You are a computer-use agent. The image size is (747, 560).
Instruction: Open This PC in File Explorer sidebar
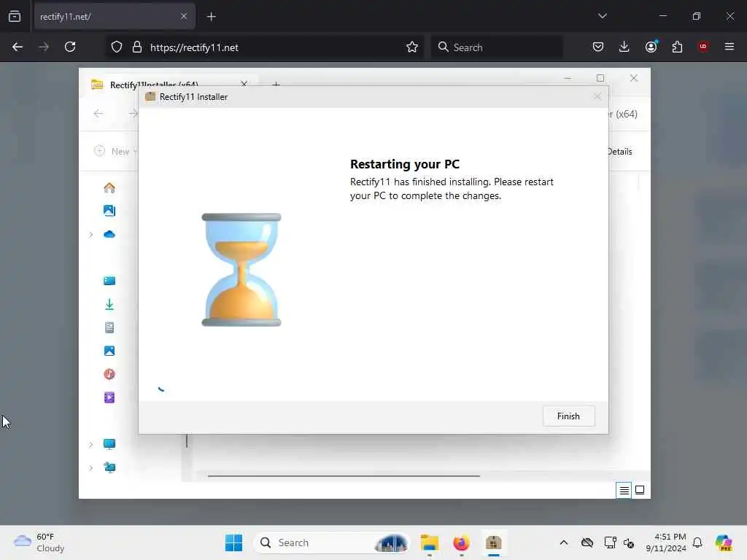[x=109, y=444]
